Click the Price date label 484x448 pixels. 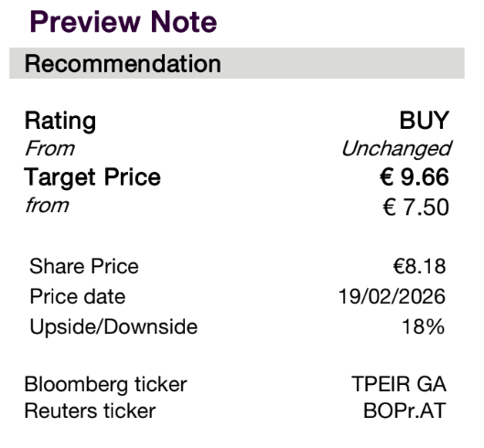[78, 296]
